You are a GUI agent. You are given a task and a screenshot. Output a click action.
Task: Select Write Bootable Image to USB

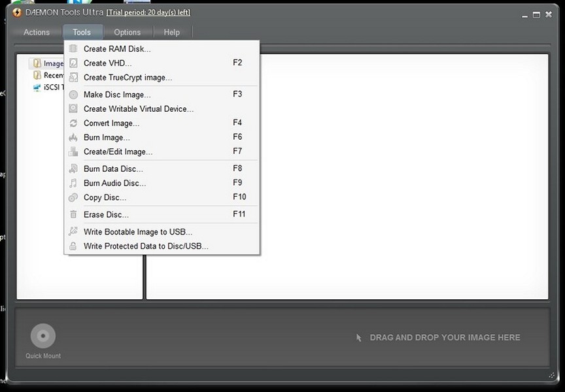pos(162,232)
